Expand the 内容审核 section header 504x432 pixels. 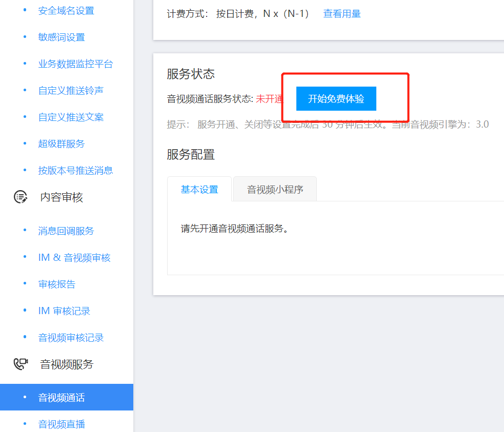(62, 197)
